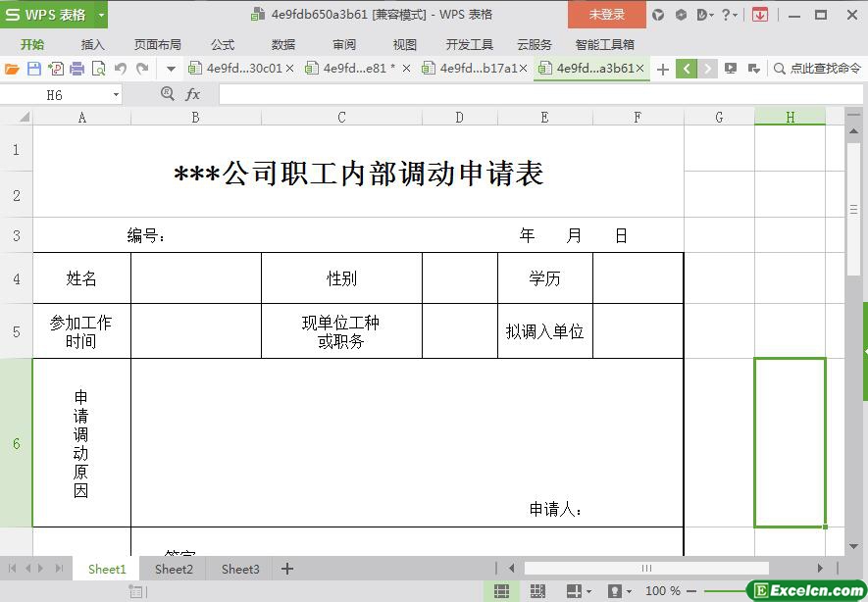
Task: Save the workbook with the floppy icon
Action: (x=34, y=69)
